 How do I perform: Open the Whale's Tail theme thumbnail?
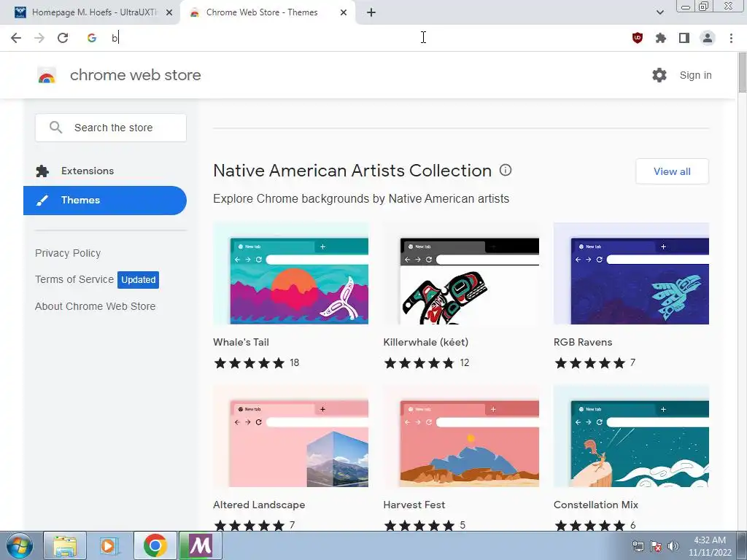pyautogui.click(x=290, y=273)
